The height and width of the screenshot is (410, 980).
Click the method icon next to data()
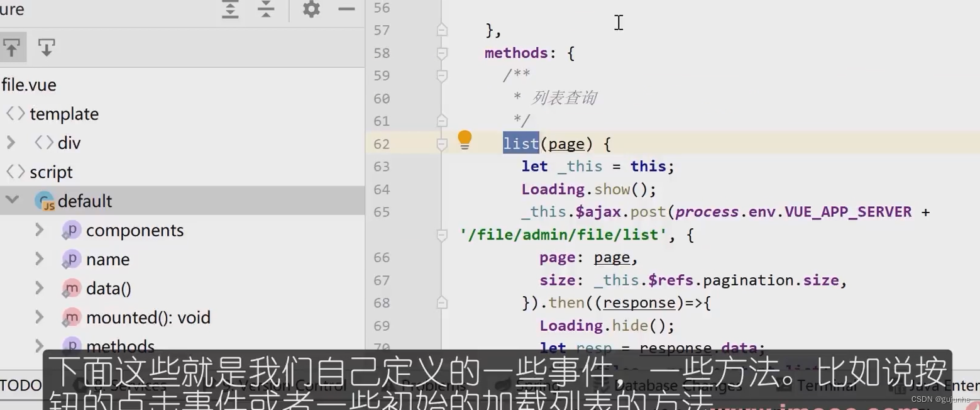(72, 289)
